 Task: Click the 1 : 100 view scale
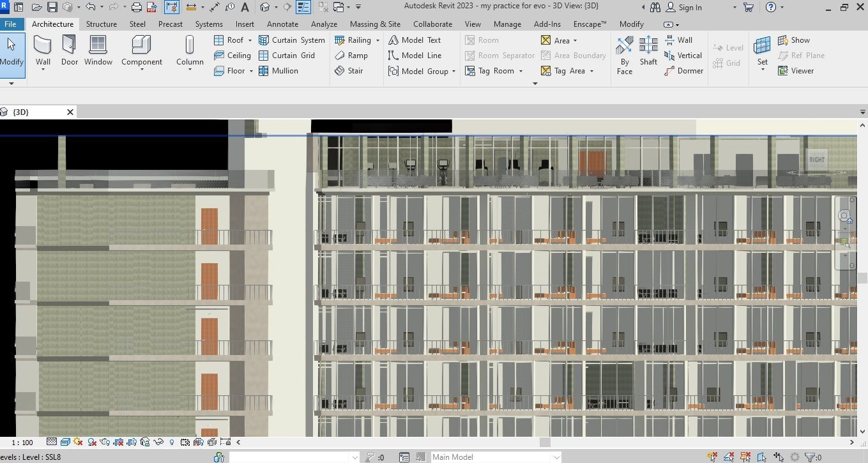[x=22, y=443]
